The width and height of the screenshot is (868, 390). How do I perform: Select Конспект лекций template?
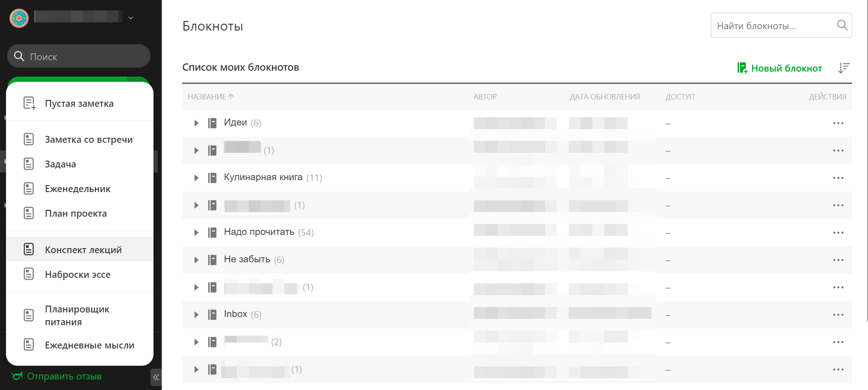tap(83, 250)
